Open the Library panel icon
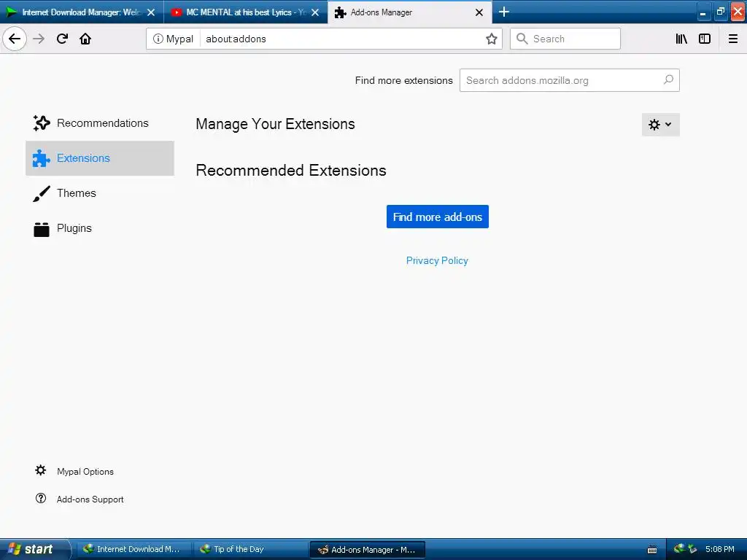The width and height of the screenshot is (747, 560). point(681,39)
